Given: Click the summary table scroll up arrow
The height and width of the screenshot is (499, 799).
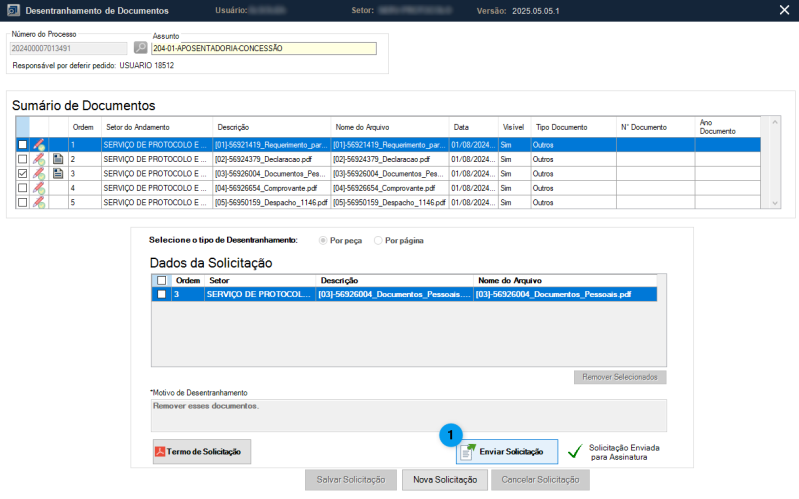Looking at the screenshot, I should pyautogui.click(x=775, y=122).
